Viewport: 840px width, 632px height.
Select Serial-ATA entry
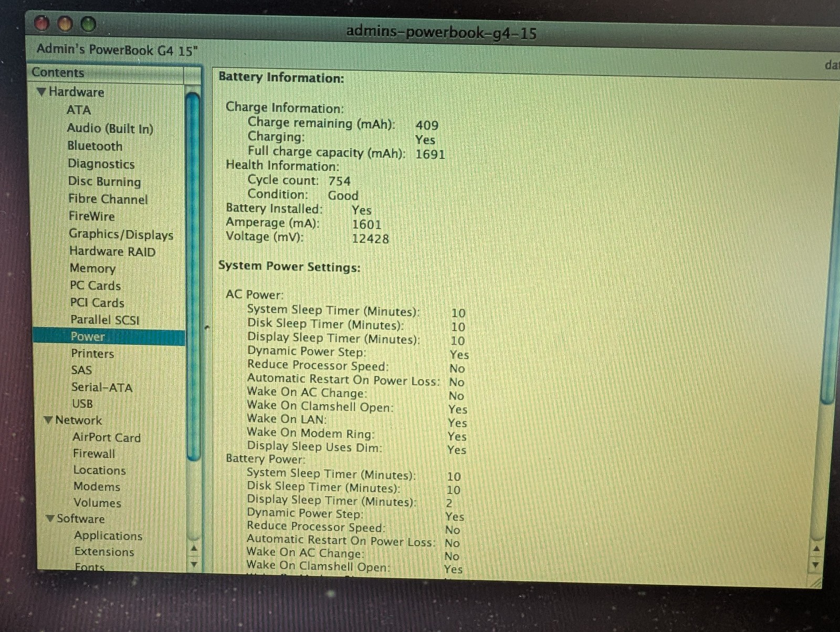click(x=102, y=387)
